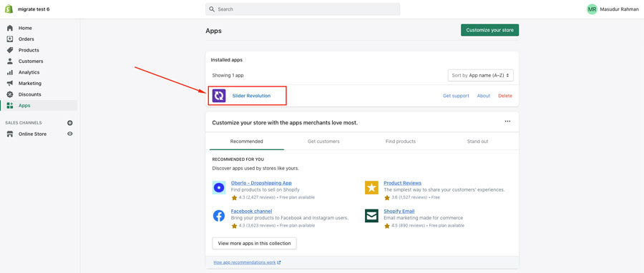Viewport: 644px width, 273px height.
Task: Click the SALES CHANNELS heading
Action: pos(24,122)
